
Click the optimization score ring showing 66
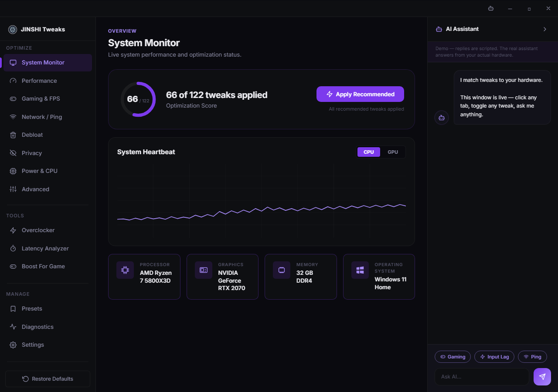tap(138, 99)
